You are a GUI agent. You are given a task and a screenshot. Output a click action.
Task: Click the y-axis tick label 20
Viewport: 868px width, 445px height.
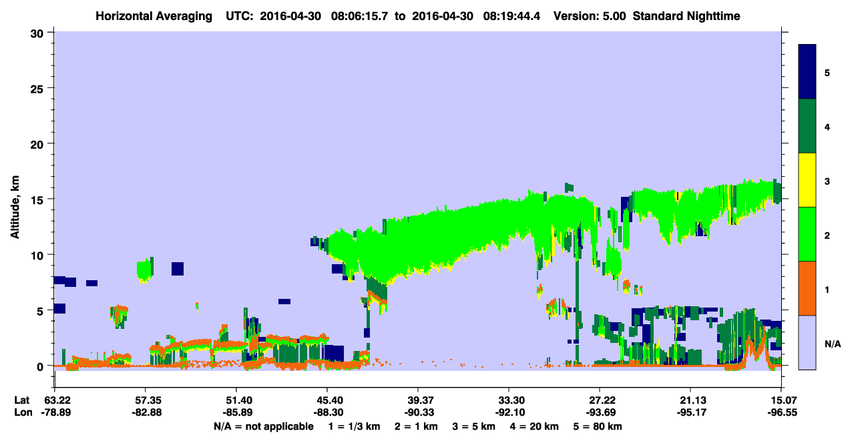(38, 143)
